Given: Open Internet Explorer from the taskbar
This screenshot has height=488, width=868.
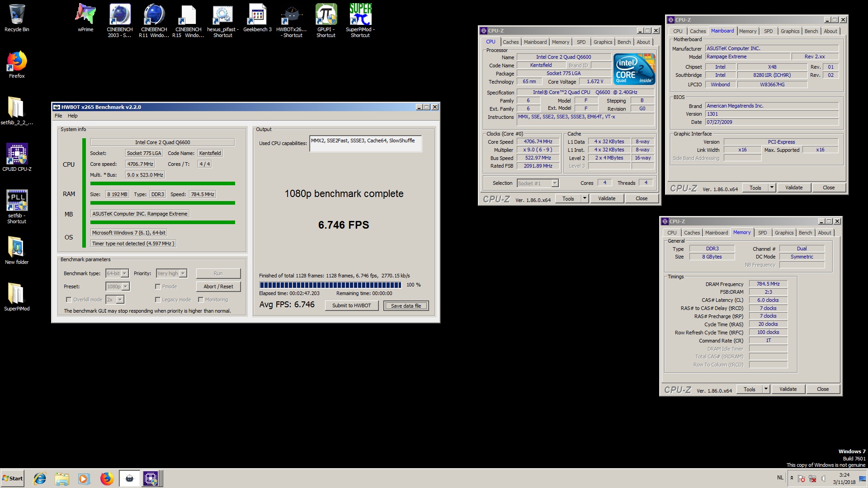Looking at the screenshot, I should tap(40, 479).
